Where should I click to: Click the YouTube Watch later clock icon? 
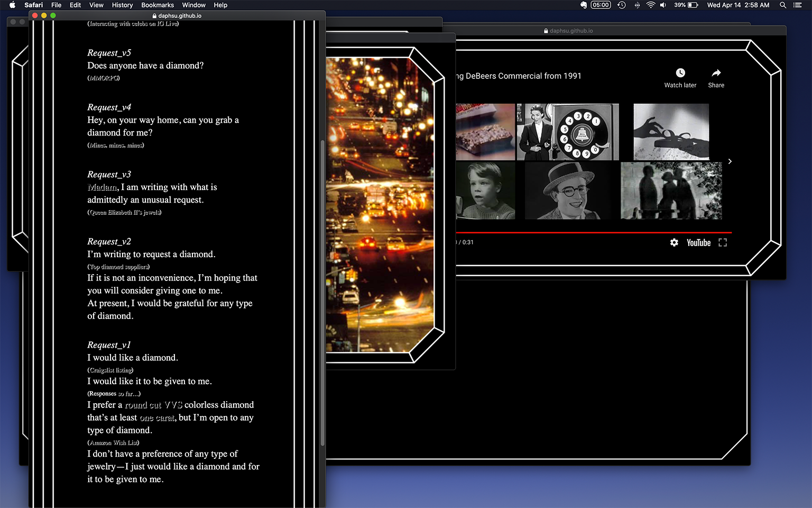(x=680, y=73)
